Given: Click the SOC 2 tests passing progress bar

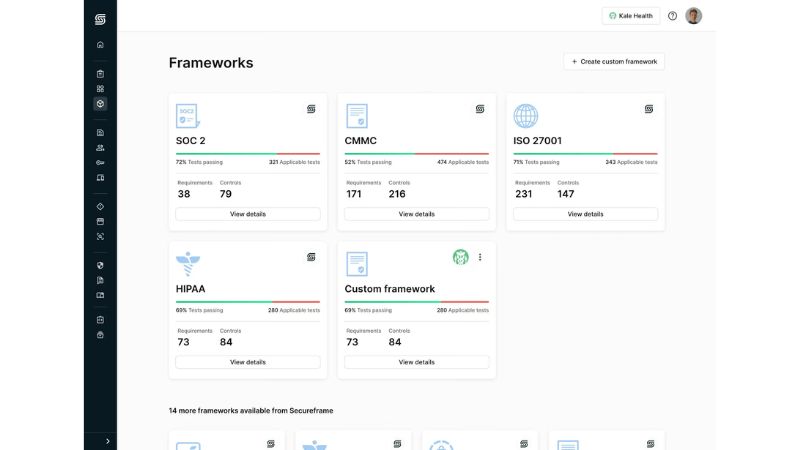Looking at the screenshot, I should click(247, 154).
